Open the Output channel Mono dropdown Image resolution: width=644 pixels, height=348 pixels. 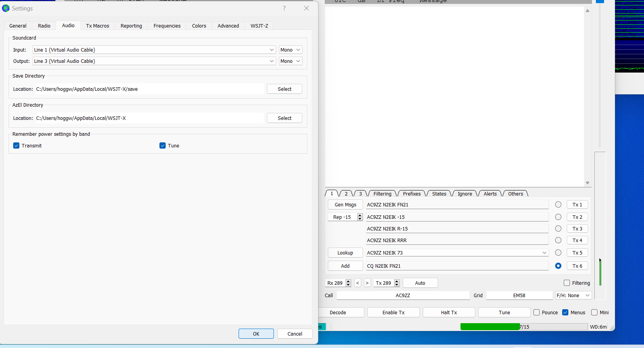[x=290, y=61]
